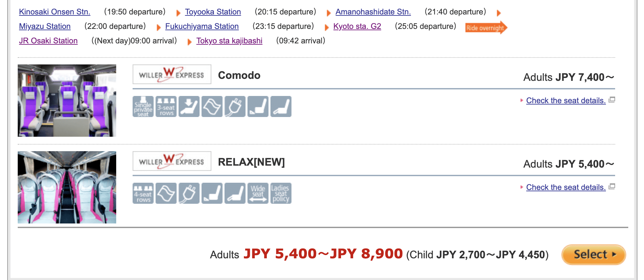Click the 4-seat rows icon
Viewport: 644px width, 280px height.
point(143,193)
